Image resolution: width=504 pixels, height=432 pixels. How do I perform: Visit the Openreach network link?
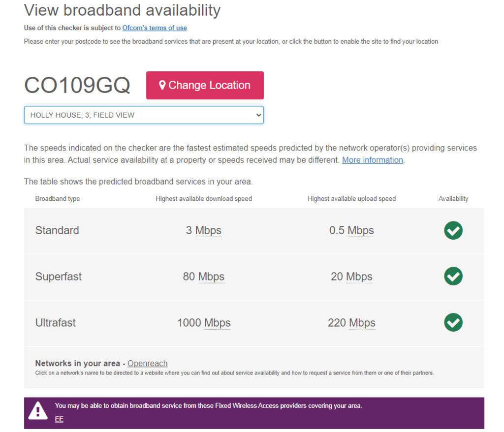point(147,364)
